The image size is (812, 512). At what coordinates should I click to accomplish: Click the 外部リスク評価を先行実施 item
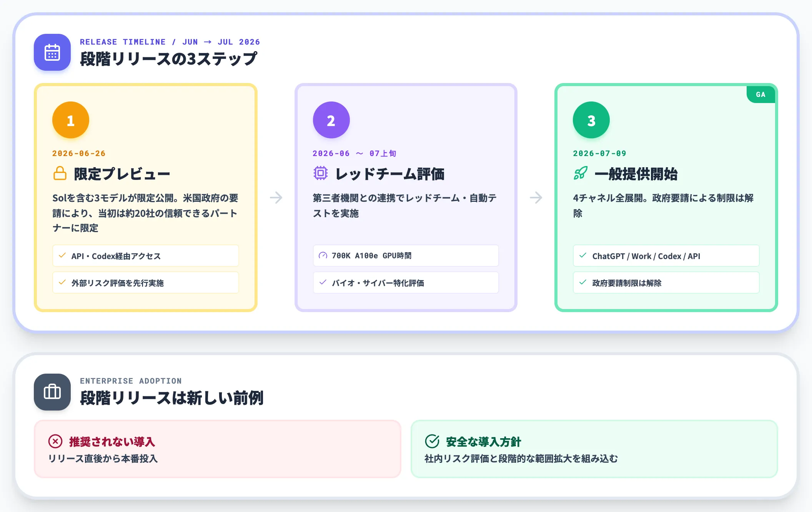146,283
